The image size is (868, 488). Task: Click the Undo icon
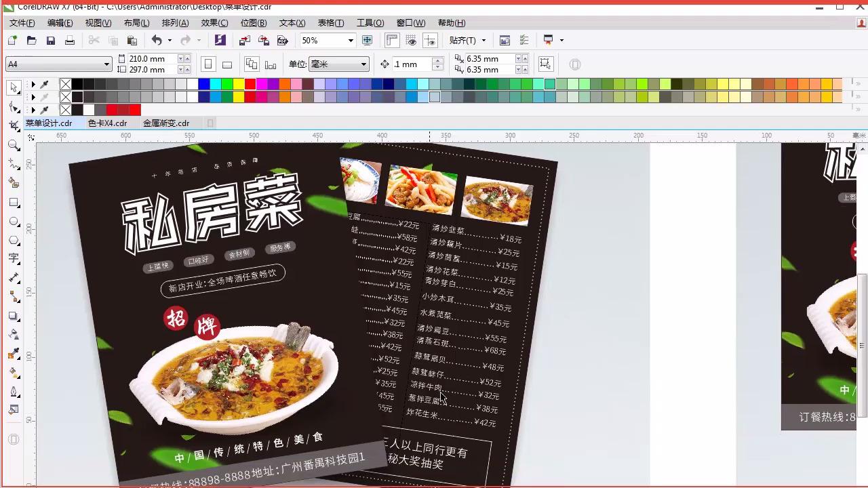(156, 40)
